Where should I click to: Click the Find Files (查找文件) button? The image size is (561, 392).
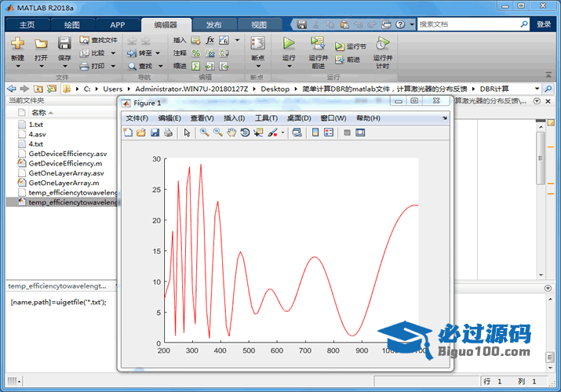click(x=98, y=40)
